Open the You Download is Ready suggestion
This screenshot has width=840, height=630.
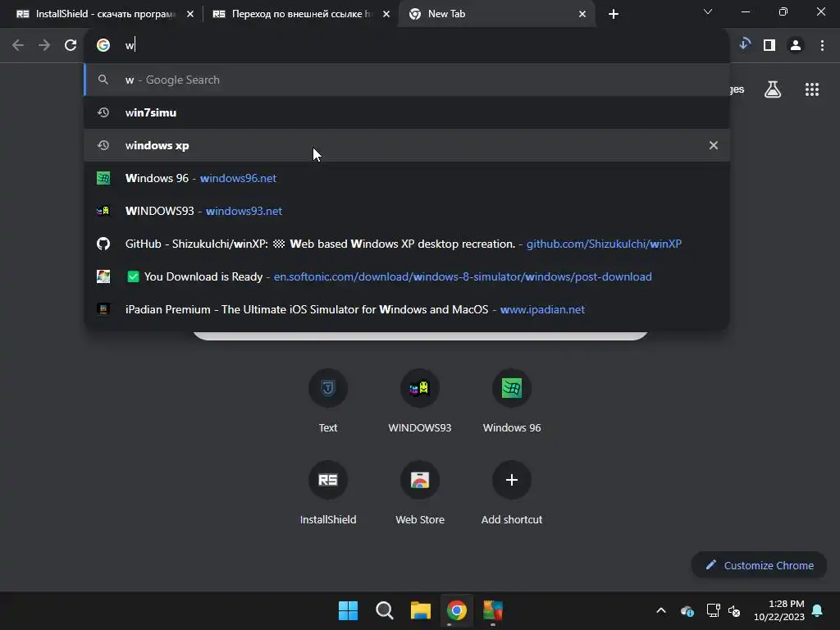407,276
